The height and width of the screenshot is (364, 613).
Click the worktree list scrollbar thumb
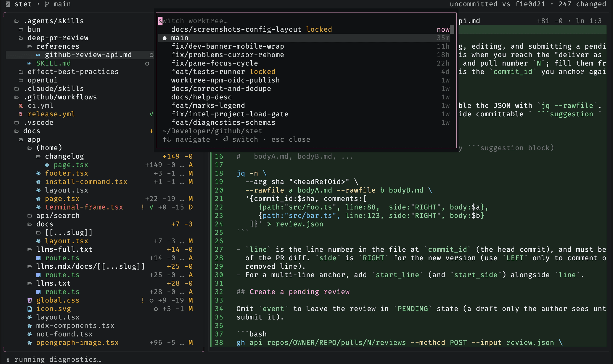click(452, 29)
